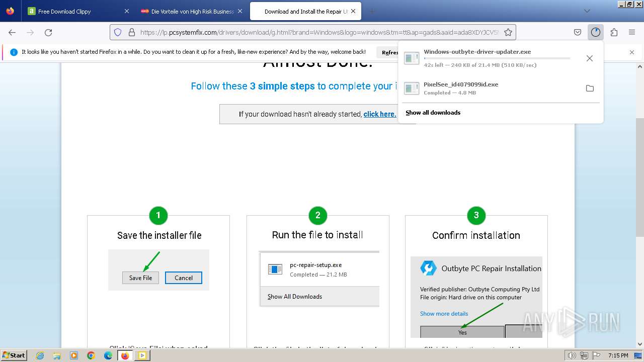Close the Free Download Clippy tab

pyautogui.click(x=127, y=11)
